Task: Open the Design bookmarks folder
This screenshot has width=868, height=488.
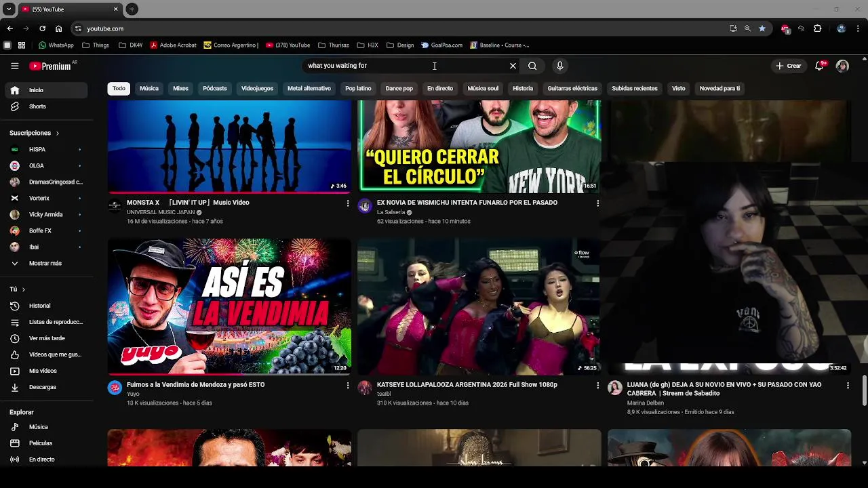Action: tap(400, 45)
